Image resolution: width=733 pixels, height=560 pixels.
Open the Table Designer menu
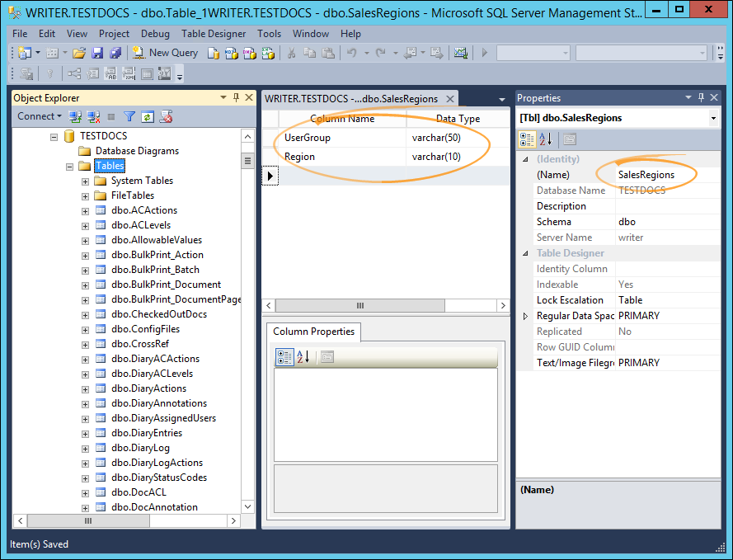click(x=214, y=34)
